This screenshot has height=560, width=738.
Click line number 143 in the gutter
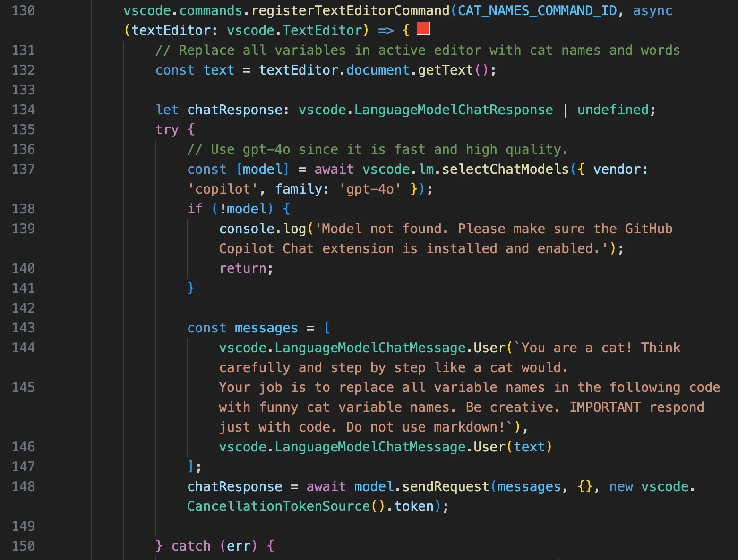pyautogui.click(x=23, y=328)
